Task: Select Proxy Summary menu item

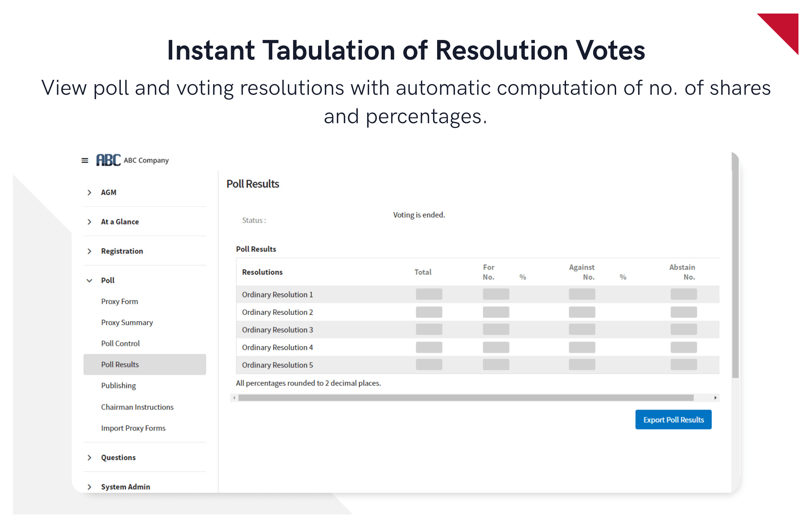Action: pos(126,323)
